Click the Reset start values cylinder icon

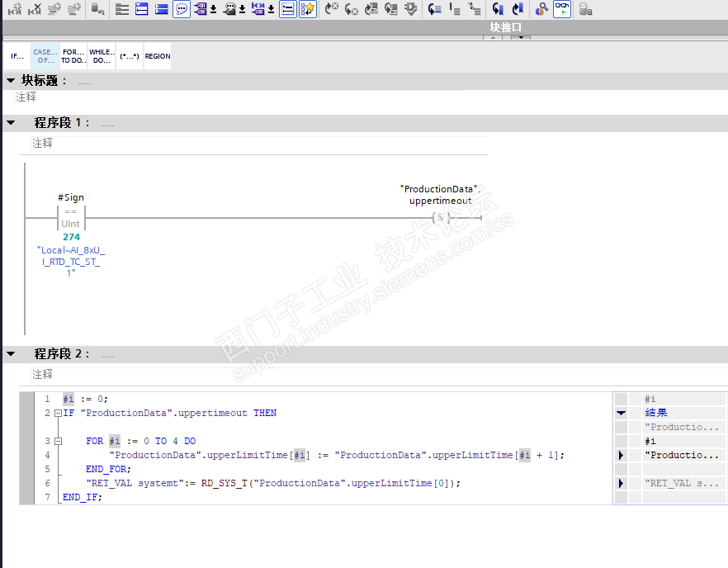[x=97, y=9]
